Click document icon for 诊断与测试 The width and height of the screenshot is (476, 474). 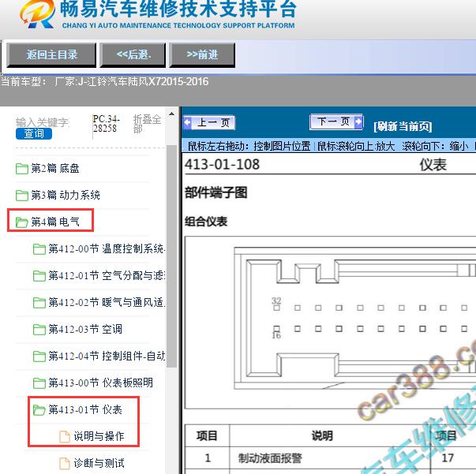point(65,464)
